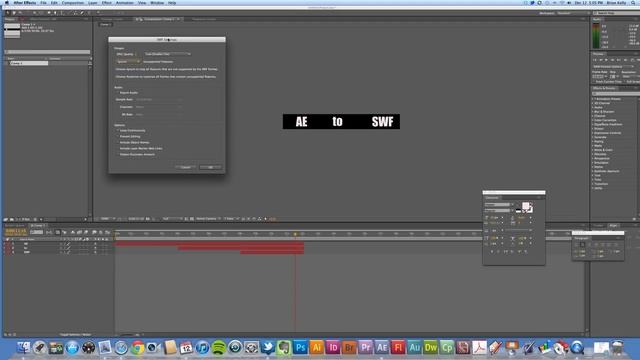640x360 pixels.
Task: Launch Adobe Audition from the Dock
Action: click(414, 347)
